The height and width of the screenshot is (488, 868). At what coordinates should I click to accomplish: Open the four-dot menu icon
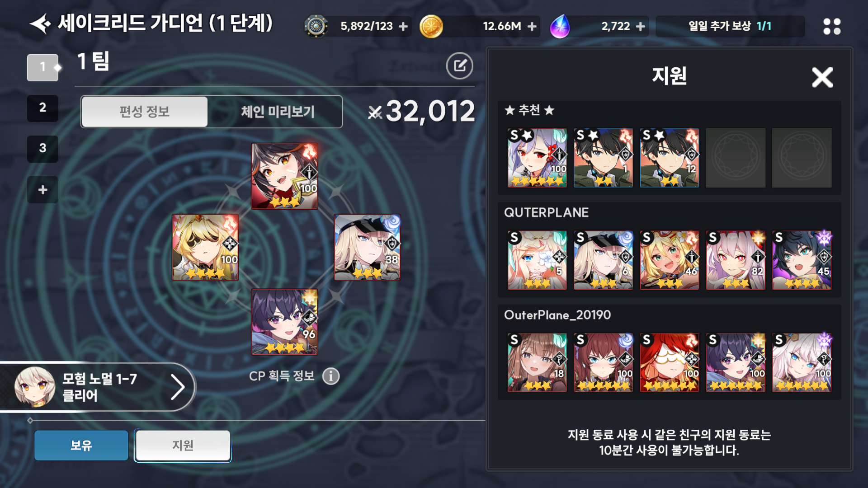[x=832, y=26]
